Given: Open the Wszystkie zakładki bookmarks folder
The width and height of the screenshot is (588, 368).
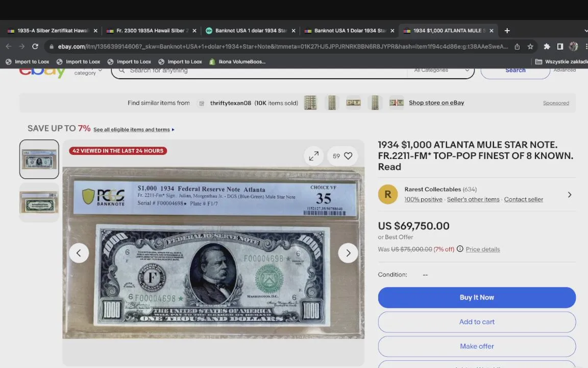Looking at the screenshot, I should [561, 61].
